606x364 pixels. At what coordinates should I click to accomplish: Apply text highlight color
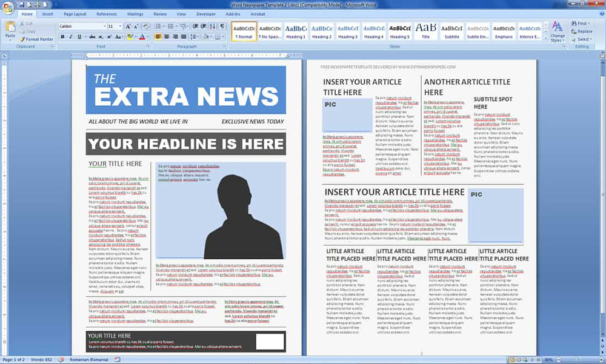point(130,37)
